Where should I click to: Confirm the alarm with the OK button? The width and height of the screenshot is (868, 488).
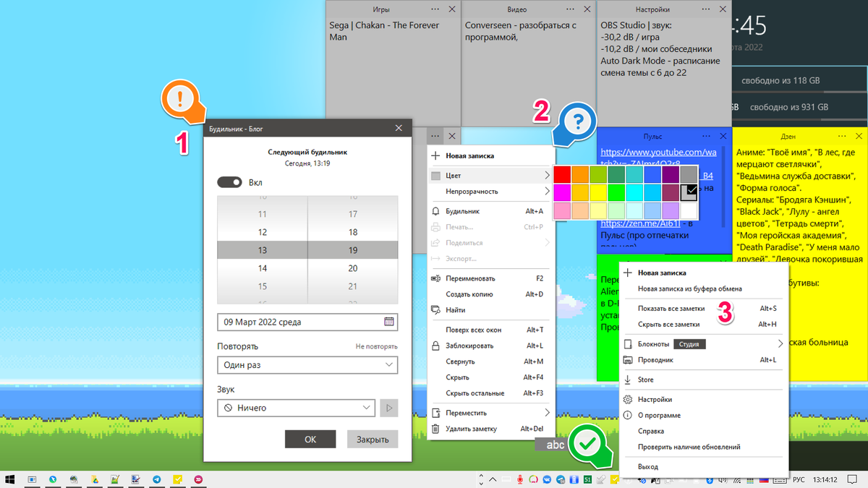pyautogui.click(x=310, y=439)
